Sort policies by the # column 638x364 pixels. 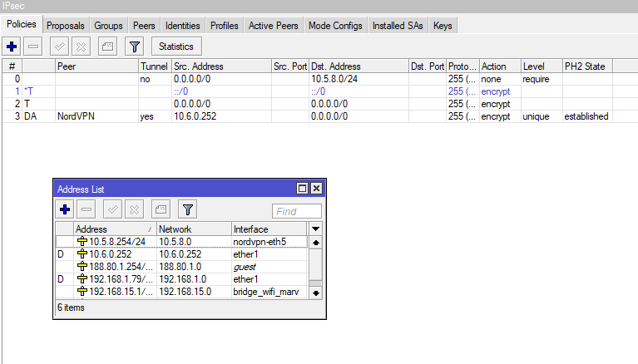(x=12, y=66)
